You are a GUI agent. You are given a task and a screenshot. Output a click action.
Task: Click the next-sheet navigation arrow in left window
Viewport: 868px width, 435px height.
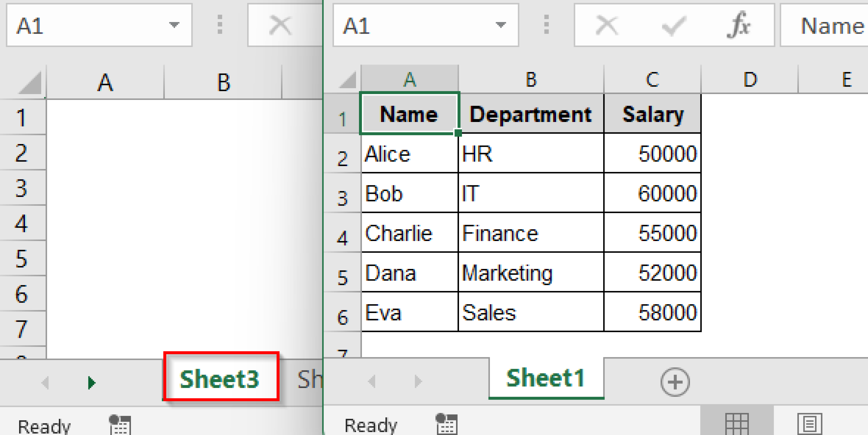coord(91,382)
